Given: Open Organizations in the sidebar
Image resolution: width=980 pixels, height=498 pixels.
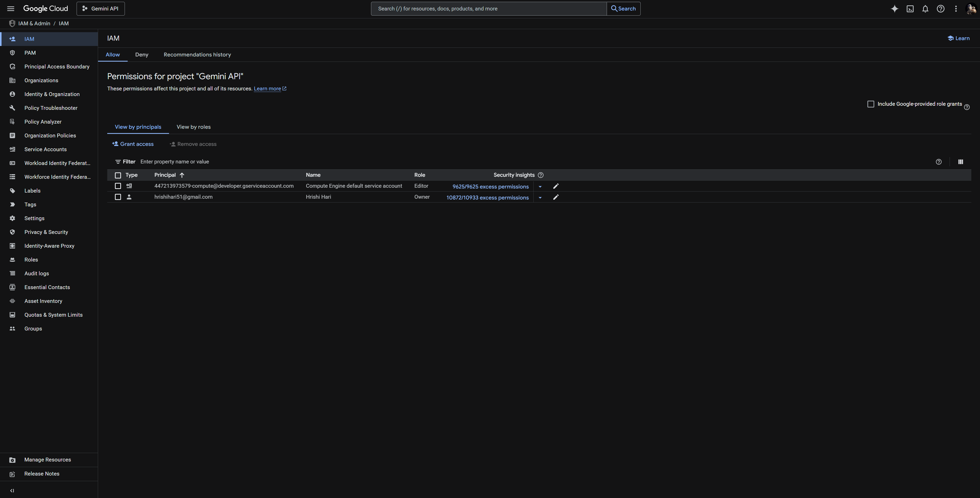Looking at the screenshot, I should point(49,80).
